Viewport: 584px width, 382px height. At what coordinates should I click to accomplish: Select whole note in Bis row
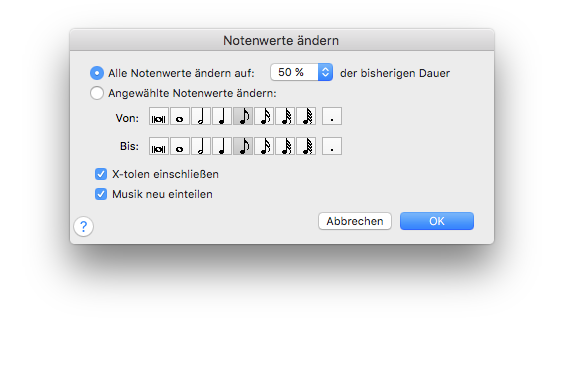(180, 146)
